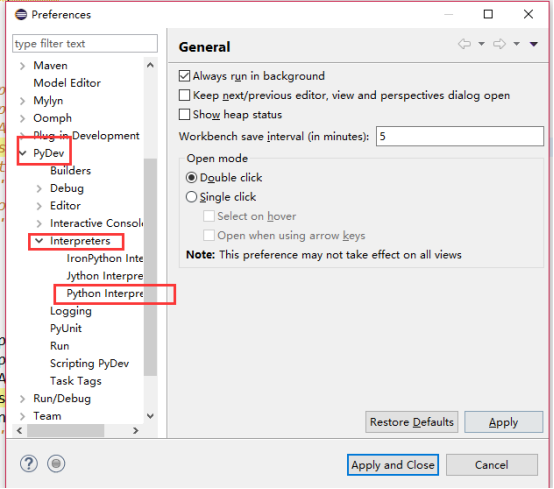Expand the Editor node under PyDev
The image size is (554, 489).
point(39,206)
